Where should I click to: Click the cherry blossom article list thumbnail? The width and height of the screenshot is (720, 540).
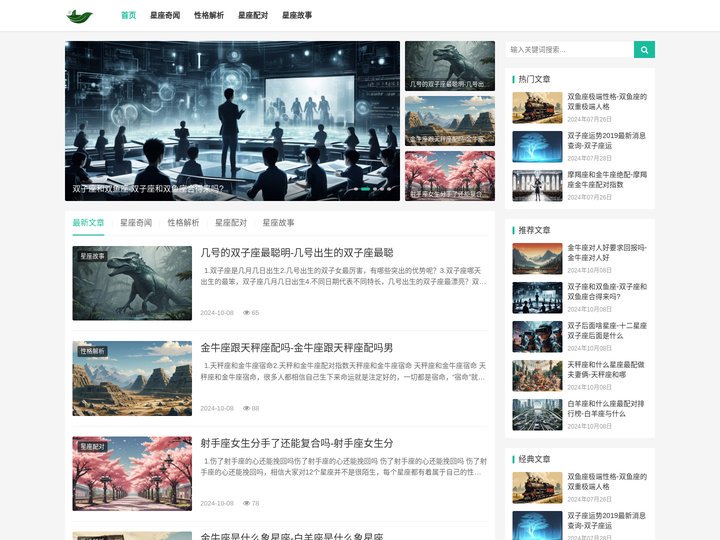(x=132, y=473)
